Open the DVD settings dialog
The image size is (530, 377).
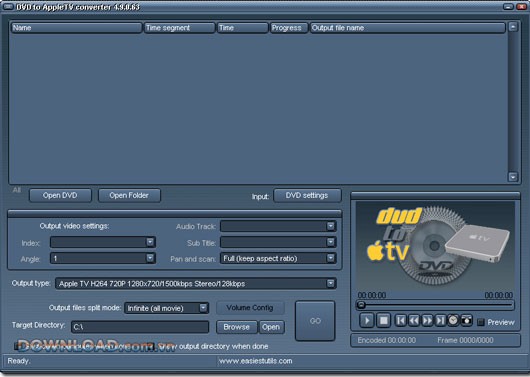[x=307, y=195]
